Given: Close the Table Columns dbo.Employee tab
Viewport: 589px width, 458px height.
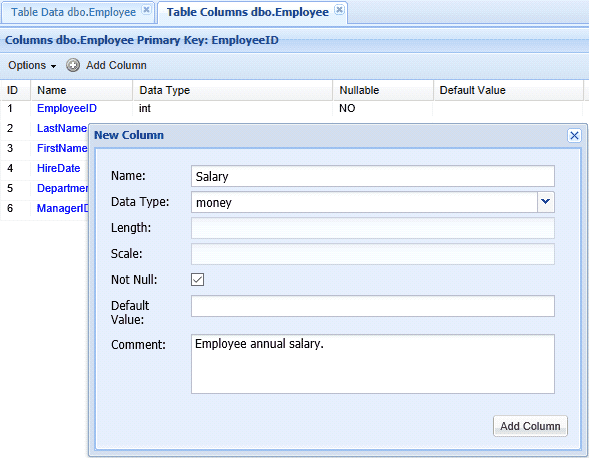Looking at the screenshot, I should [339, 9].
